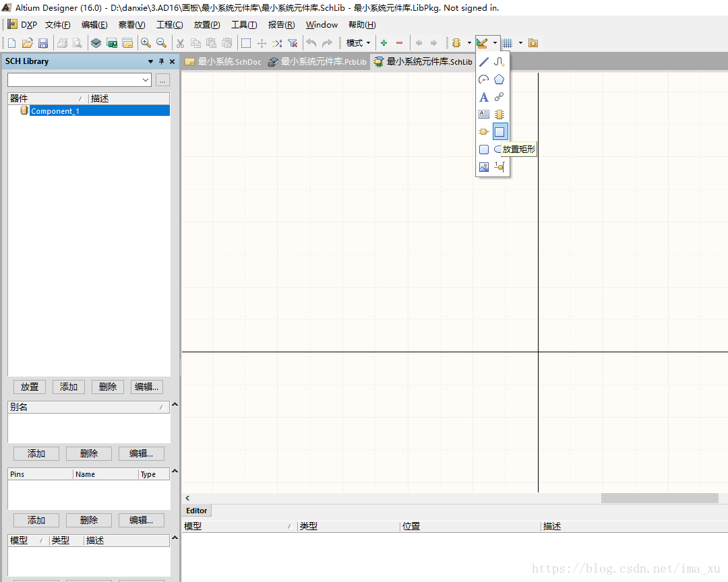Click the Undo arrow in toolbar
728x582 pixels.
[311, 43]
